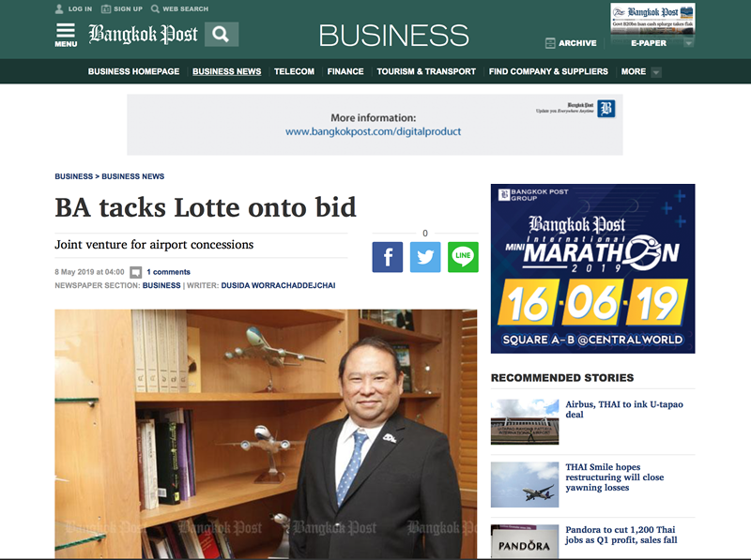The width and height of the screenshot is (751, 560).
Task: Click the THAI Smile story thumbnail
Action: (525, 484)
